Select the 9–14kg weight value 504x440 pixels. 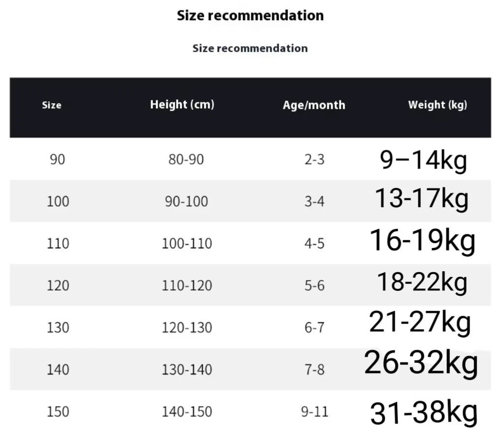423,160
